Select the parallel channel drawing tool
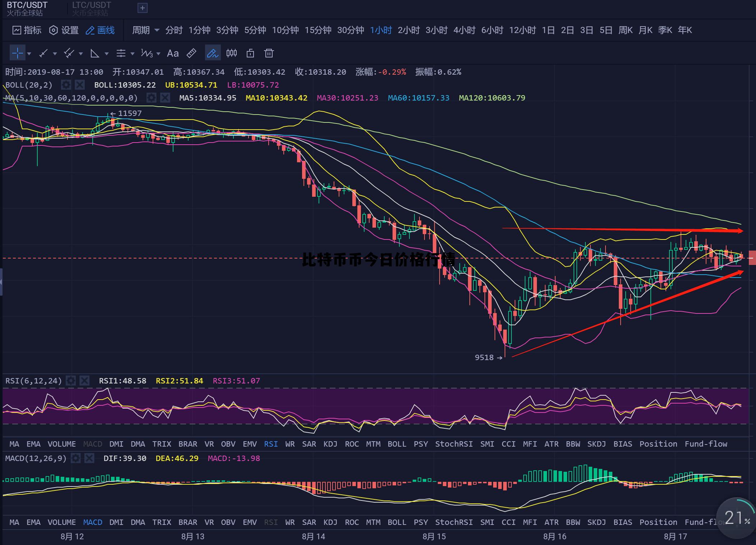 [x=69, y=53]
